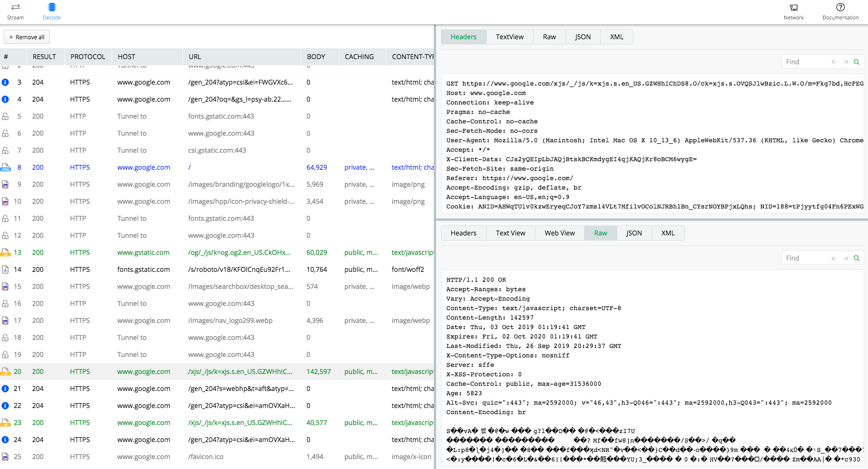Open the response Headers tab
This screenshot has width=868, height=469.
(463, 233)
